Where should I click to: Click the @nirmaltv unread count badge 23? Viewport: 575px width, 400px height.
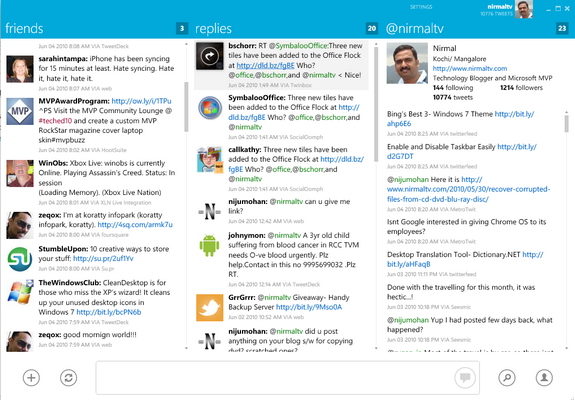562,28
